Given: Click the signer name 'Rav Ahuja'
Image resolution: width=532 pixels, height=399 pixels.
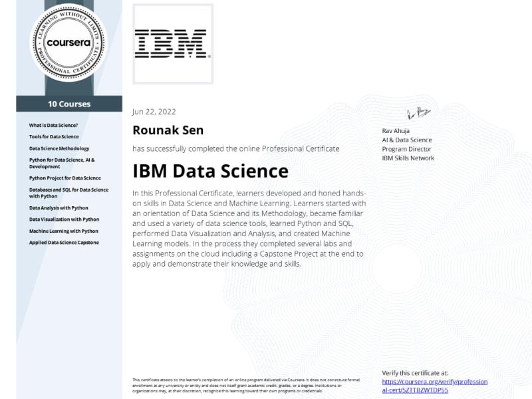Looking at the screenshot, I should coord(396,131).
